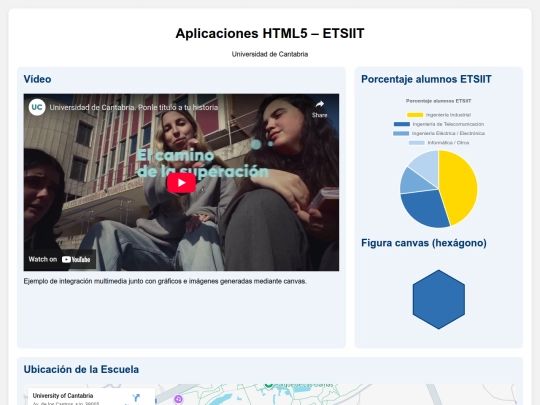This screenshot has height=405, width=540.
Task: Click the blue hexagon canvas figure
Action: [x=438, y=300]
